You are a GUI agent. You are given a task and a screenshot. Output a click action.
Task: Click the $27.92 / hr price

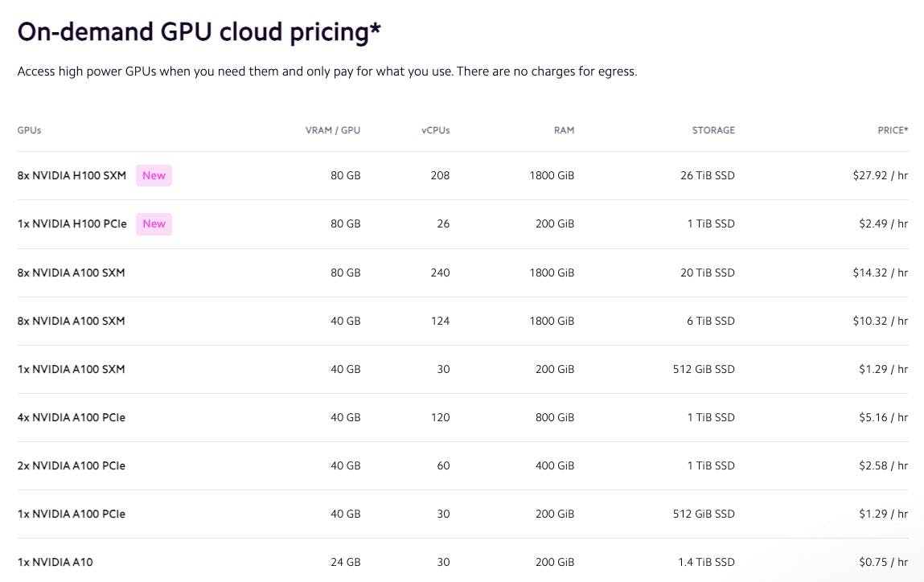(x=880, y=175)
